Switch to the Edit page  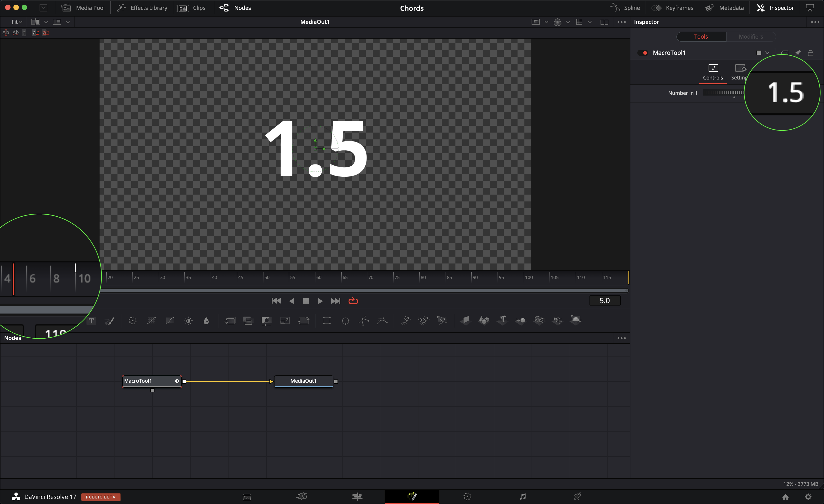357,497
